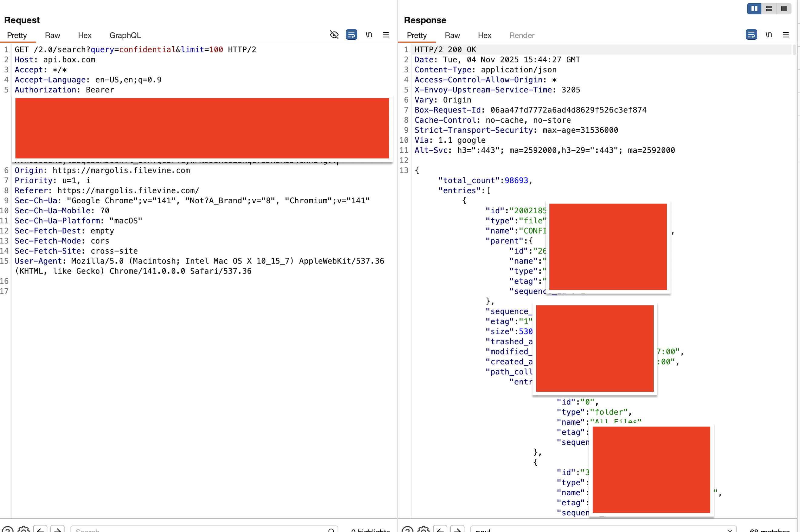Enable side-by-side layout view
Viewport: 800px width, 532px height.
(754, 8)
